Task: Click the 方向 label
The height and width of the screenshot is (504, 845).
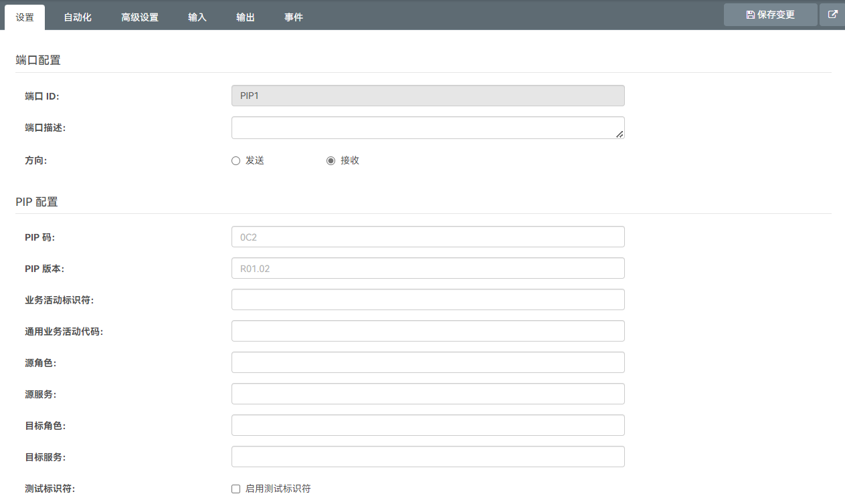Action: coord(36,160)
